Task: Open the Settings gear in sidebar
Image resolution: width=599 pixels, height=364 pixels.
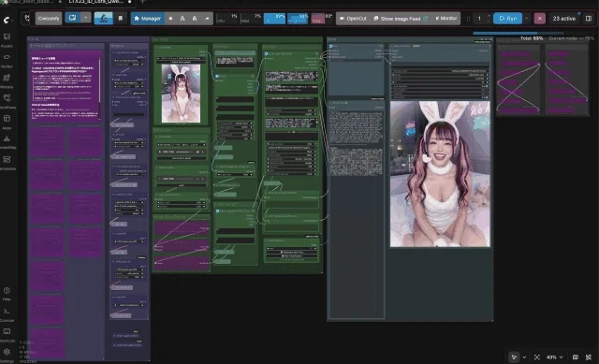Action: [7, 356]
